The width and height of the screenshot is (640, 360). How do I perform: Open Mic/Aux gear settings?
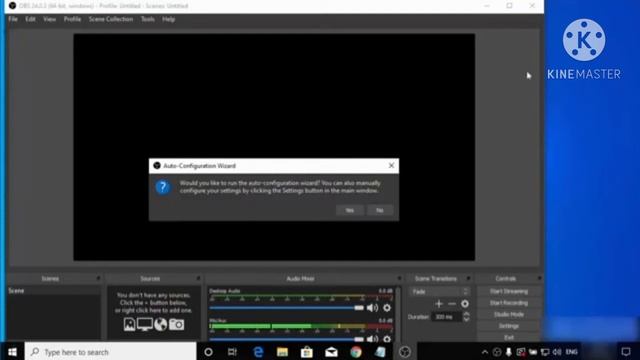click(387, 338)
